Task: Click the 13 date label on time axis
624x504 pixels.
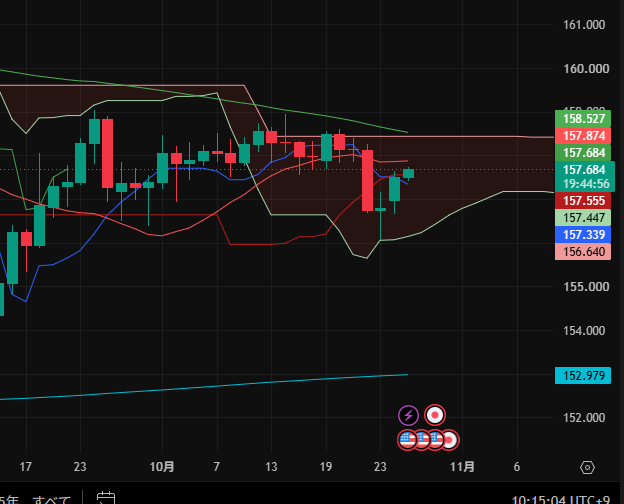Action: click(271, 467)
